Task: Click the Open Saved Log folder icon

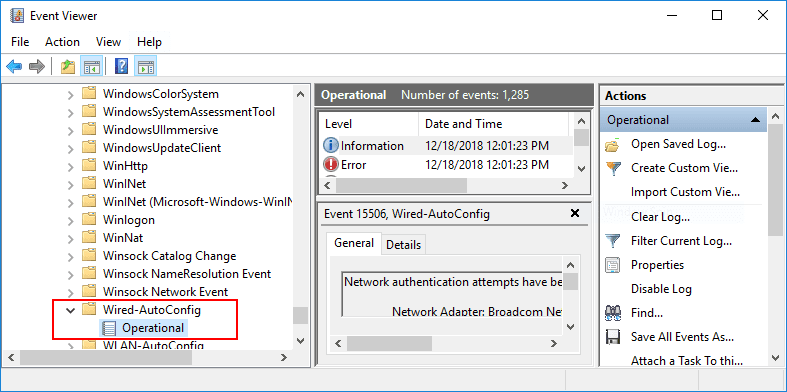Action: click(x=613, y=145)
